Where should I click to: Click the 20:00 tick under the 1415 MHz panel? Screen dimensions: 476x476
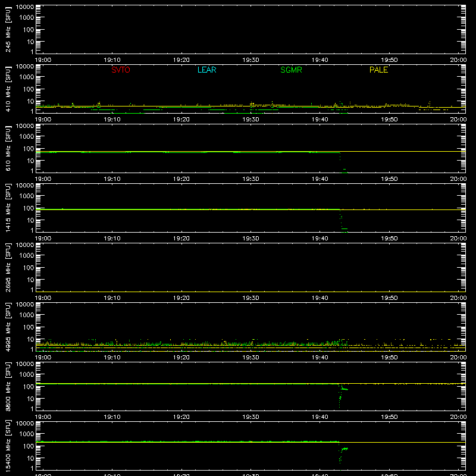coord(458,239)
